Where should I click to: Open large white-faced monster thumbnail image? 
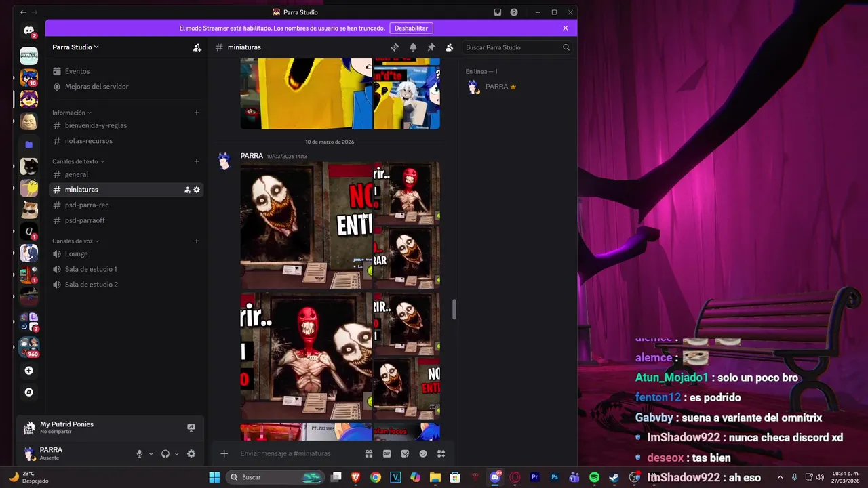[307, 225]
